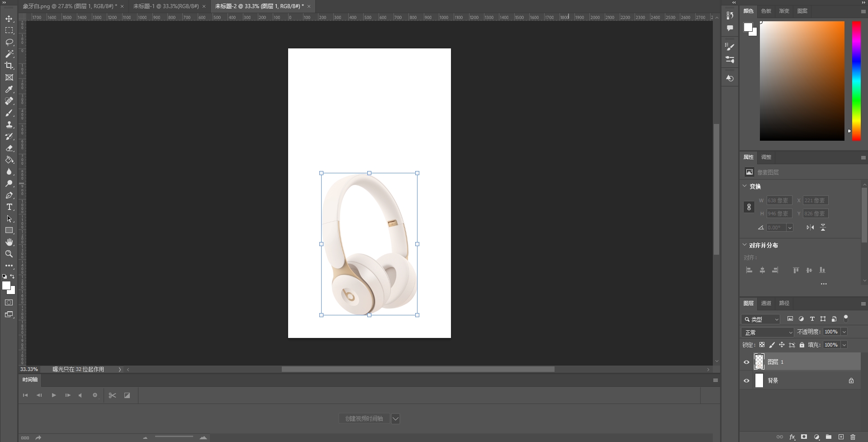
Task: Click the hue spectrum slider
Action: (856, 81)
